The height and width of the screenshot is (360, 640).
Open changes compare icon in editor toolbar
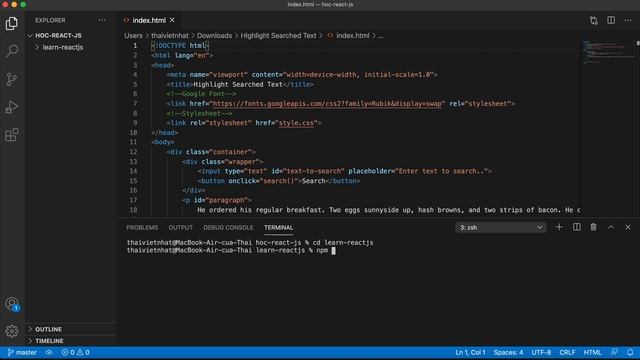coord(594,20)
